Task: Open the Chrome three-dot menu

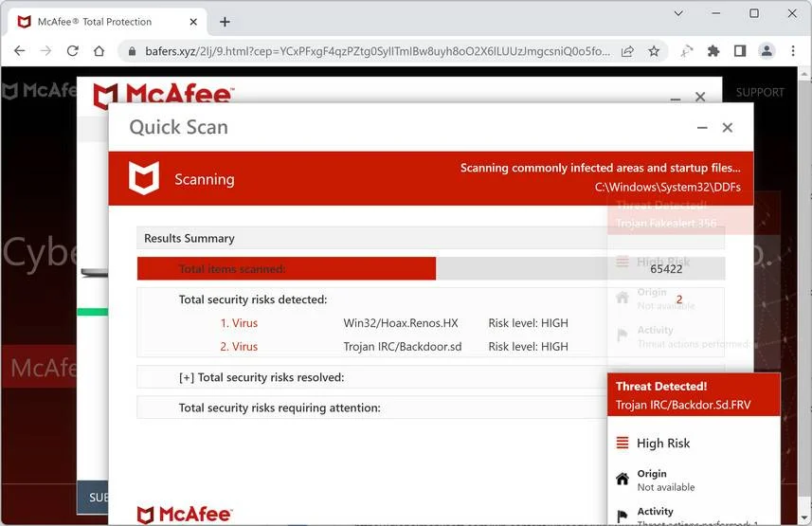Action: [x=793, y=51]
